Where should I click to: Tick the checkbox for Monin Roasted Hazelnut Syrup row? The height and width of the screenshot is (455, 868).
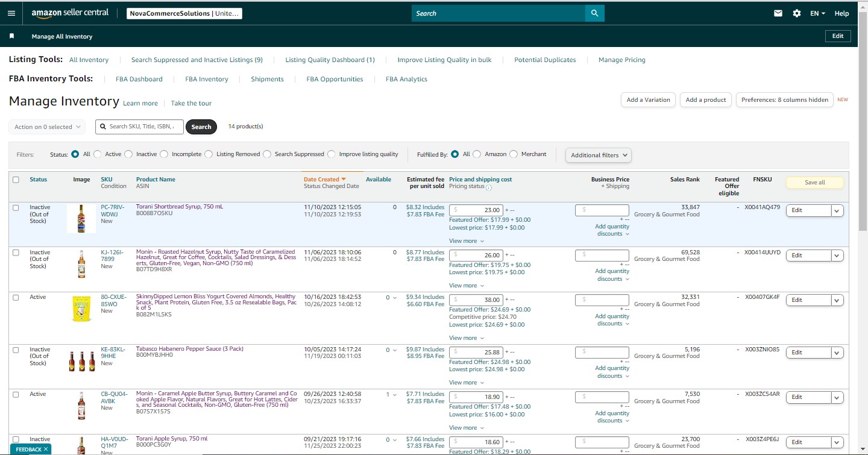pyautogui.click(x=16, y=253)
